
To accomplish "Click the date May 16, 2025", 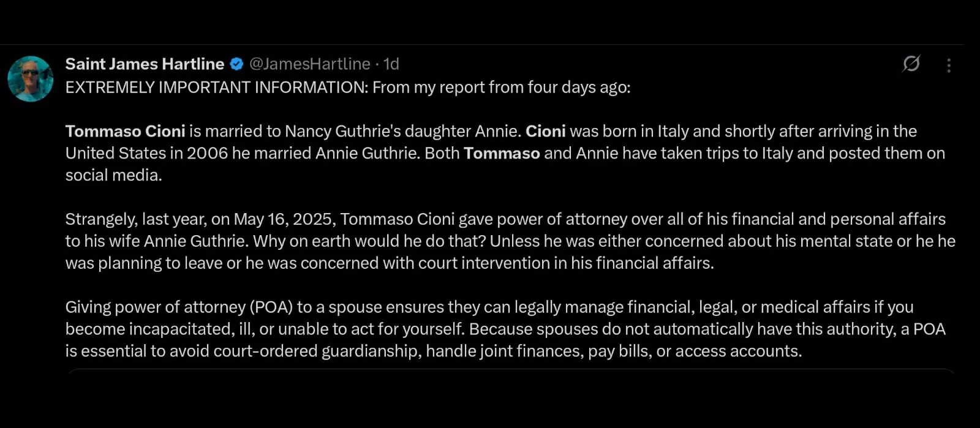I will click(284, 219).
